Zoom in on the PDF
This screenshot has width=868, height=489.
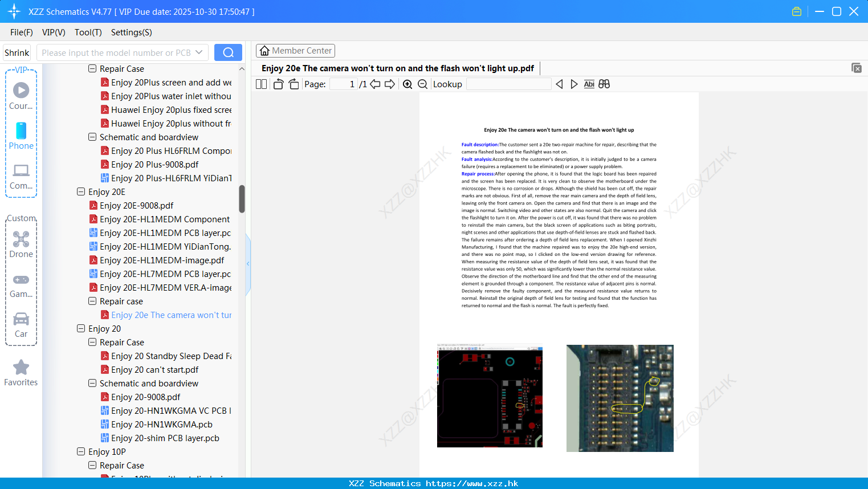[x=407, y=84]
